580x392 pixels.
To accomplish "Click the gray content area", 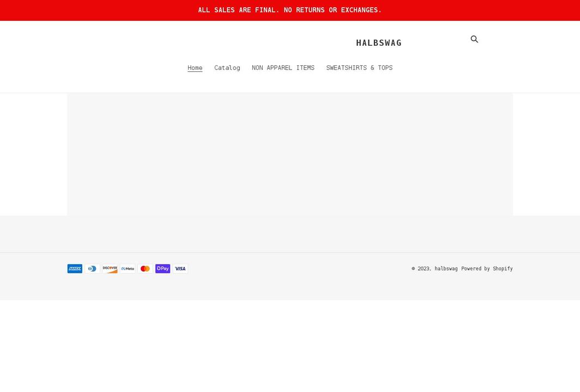I will click(x=290, y=154).
